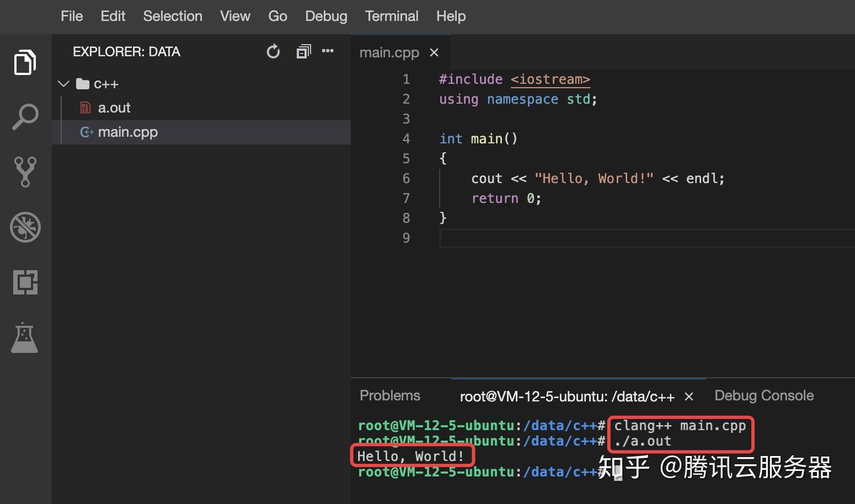
Task: Open the Edit menu
Action: (113, 16)
